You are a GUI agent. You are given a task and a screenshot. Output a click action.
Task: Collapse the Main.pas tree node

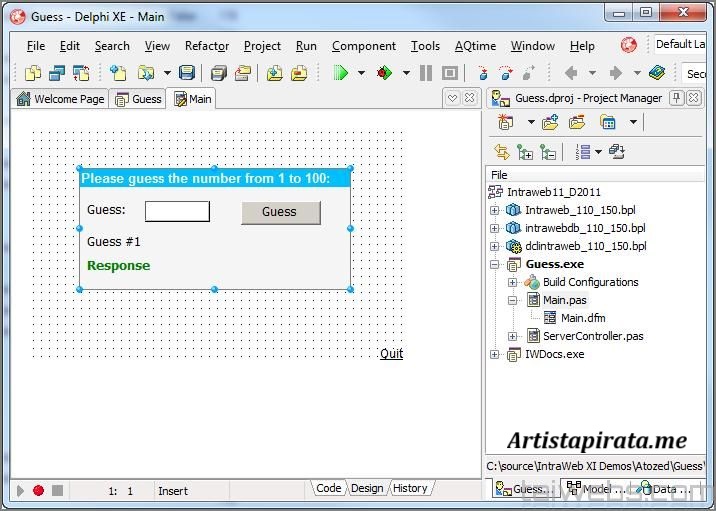coord(512,300)
